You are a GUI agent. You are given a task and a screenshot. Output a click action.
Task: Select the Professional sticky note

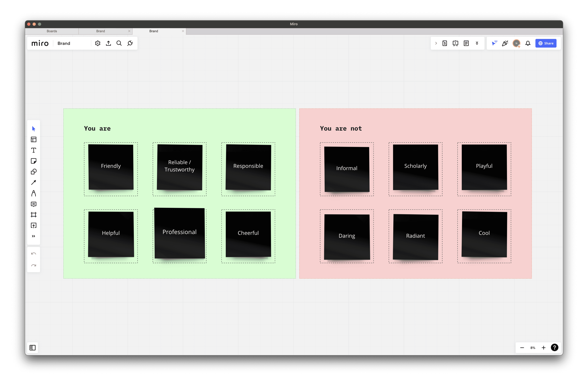pos(180,233)
